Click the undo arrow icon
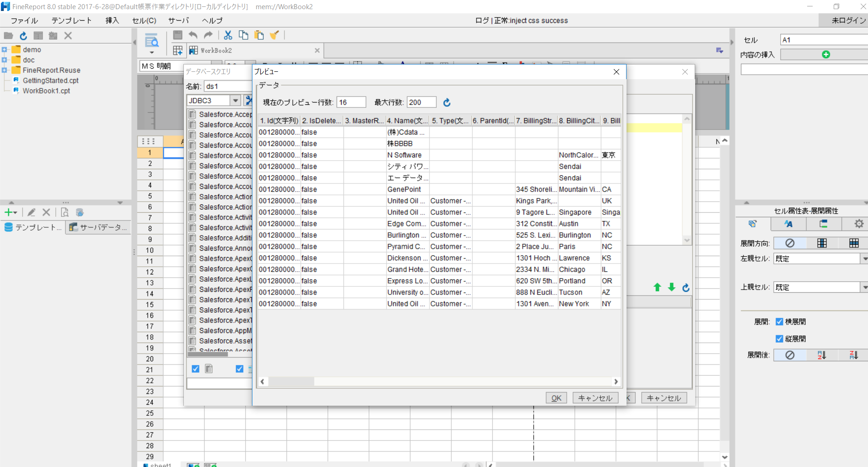Viewport: 868px width, 467px height. coord(193,35)
